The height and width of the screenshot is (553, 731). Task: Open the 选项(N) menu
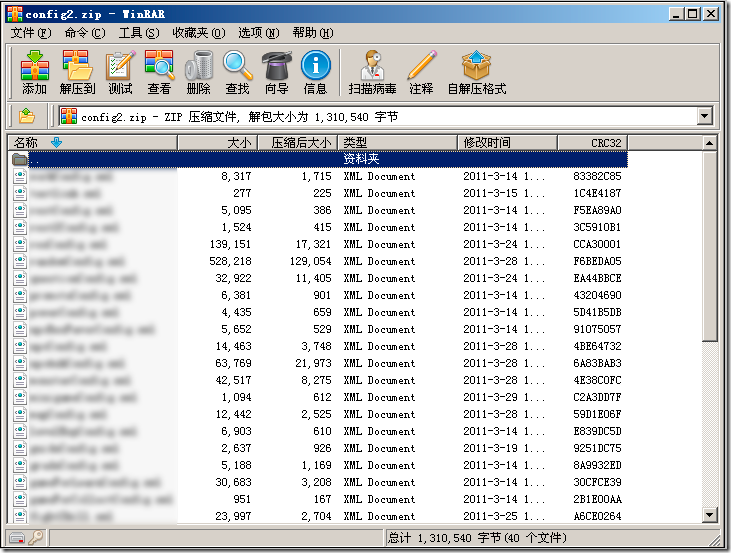tap(259, 33)
